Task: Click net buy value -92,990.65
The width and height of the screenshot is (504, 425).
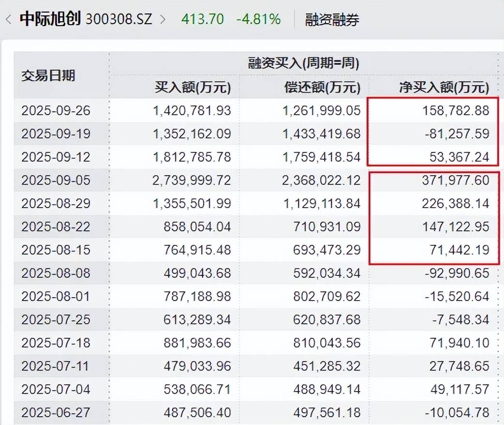Action: [x=457, y=273]
